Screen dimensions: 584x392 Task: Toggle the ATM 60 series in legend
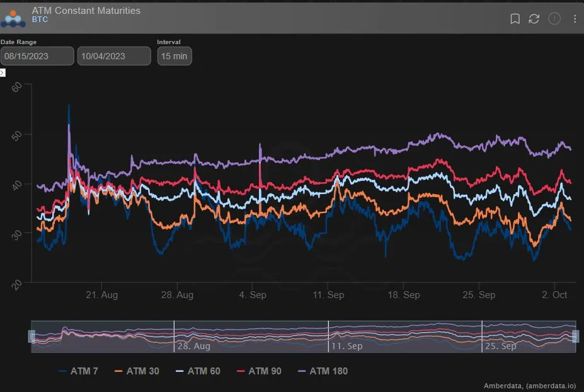[198, 371]
